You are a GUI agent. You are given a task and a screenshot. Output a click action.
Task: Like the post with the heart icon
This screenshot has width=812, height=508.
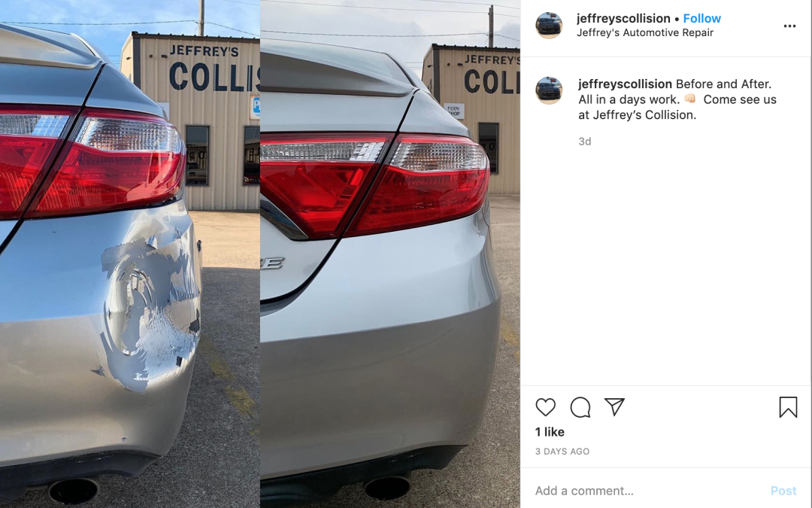click(x=545, y=407)
